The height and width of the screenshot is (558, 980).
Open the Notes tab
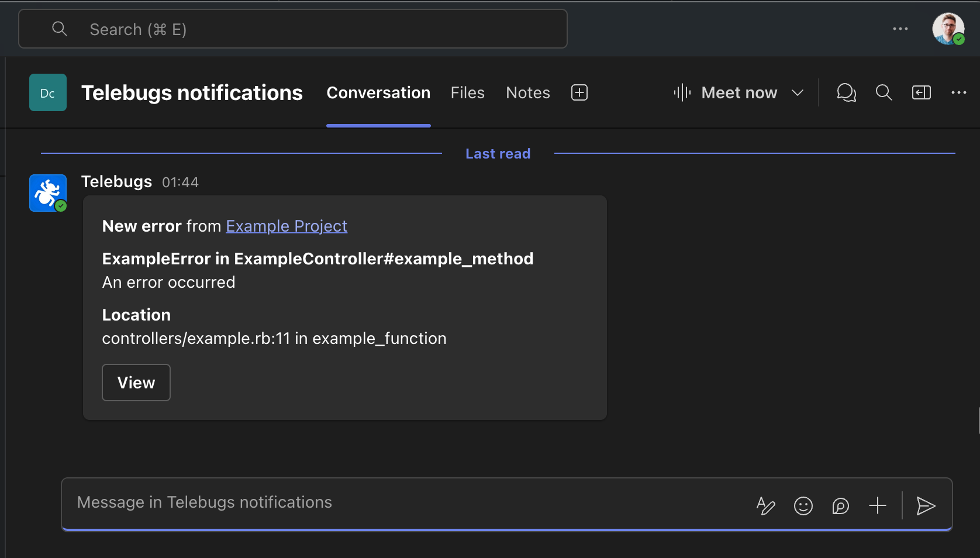point(527,92)
